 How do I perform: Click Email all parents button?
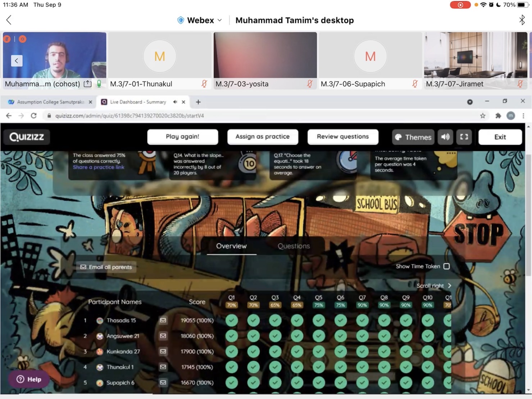tap(106, 267)
